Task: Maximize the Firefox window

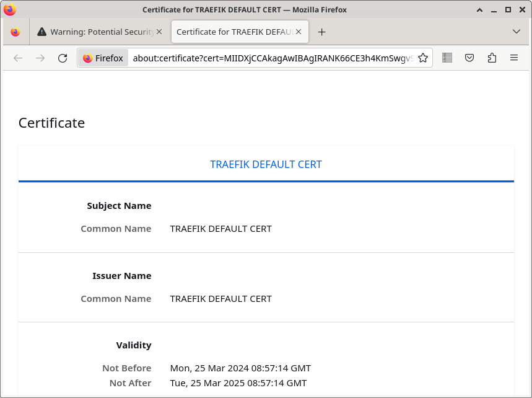Action: [x=508, y=10]
